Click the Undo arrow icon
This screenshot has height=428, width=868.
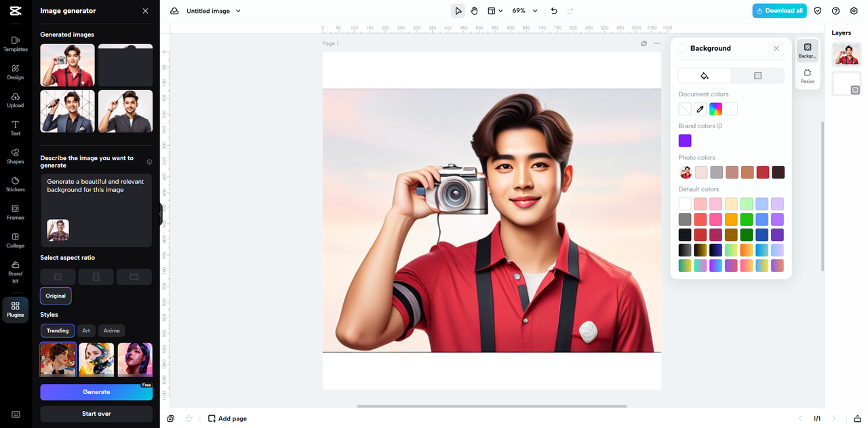pyautogui.click(x=554, y=11)
